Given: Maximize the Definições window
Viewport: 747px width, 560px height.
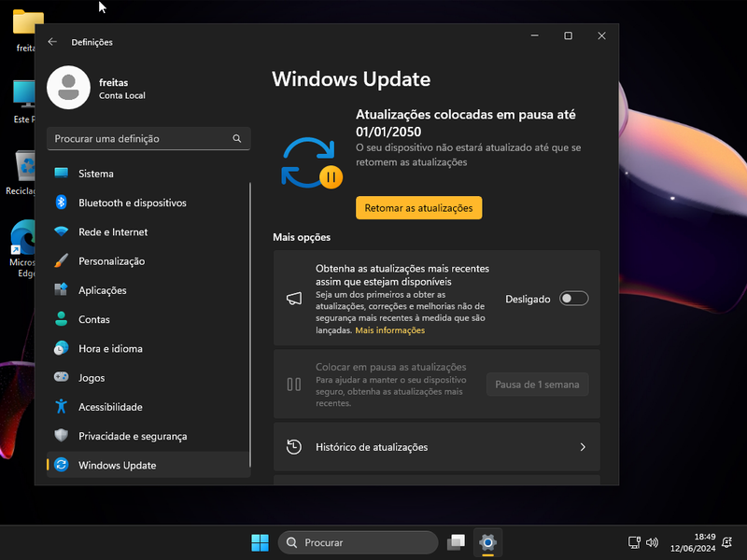Looking at the screenshot, I should (568, 35).
